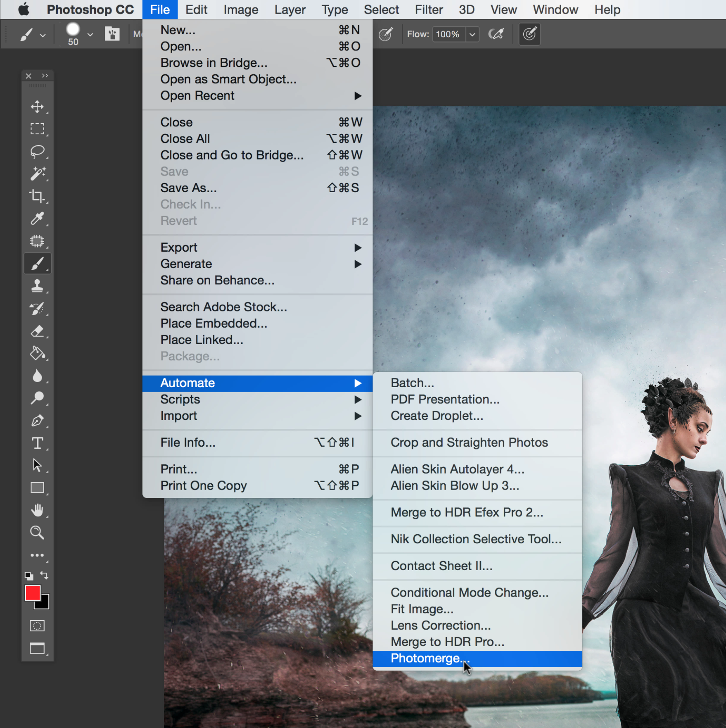The image size is (726, 728).
Task: Choose Save As from File menu
Action: (257, 188)
